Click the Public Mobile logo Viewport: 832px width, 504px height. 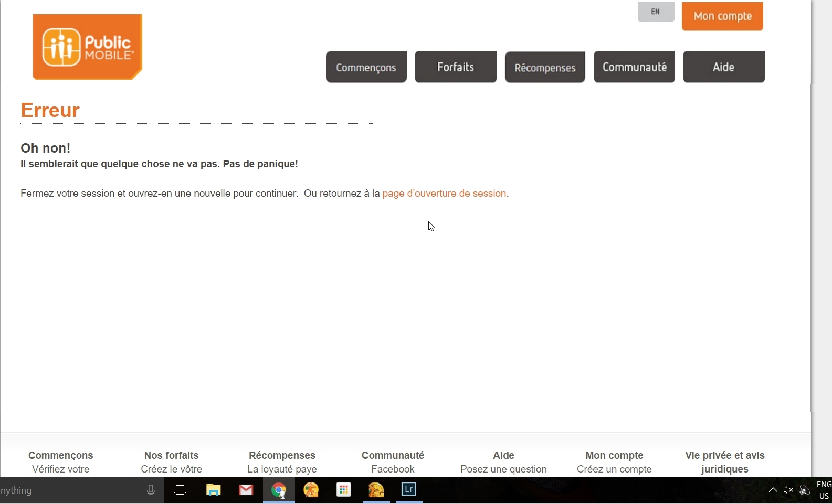click(87, 47)
